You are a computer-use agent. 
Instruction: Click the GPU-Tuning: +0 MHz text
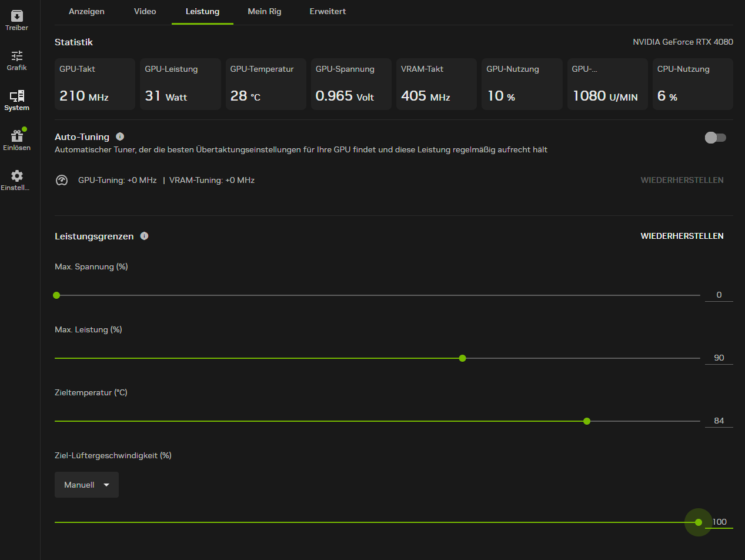tap(118, 181)
